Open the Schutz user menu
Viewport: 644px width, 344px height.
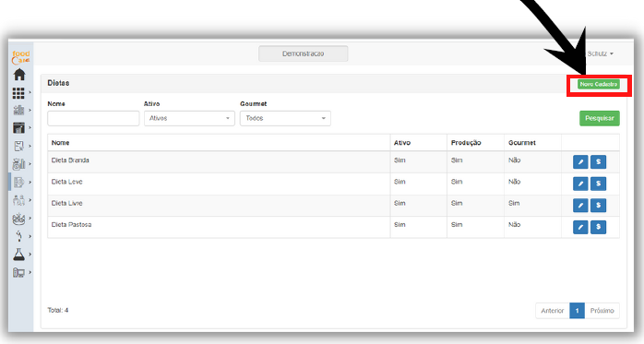click(600, 53)
